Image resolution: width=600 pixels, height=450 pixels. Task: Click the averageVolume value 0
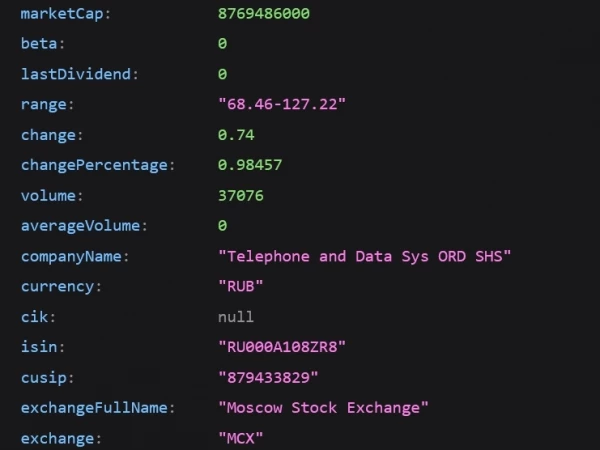(222, 225)
